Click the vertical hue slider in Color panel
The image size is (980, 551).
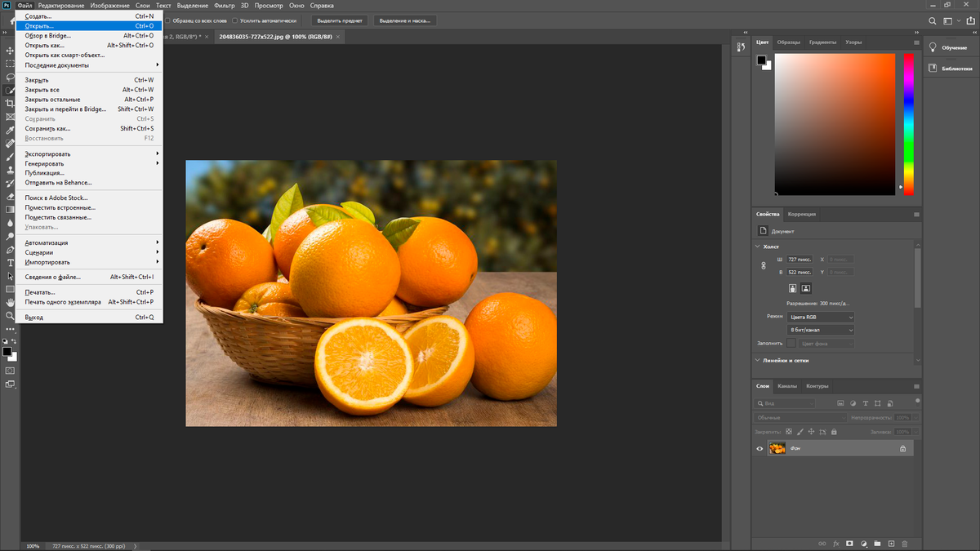coord(908,122)
